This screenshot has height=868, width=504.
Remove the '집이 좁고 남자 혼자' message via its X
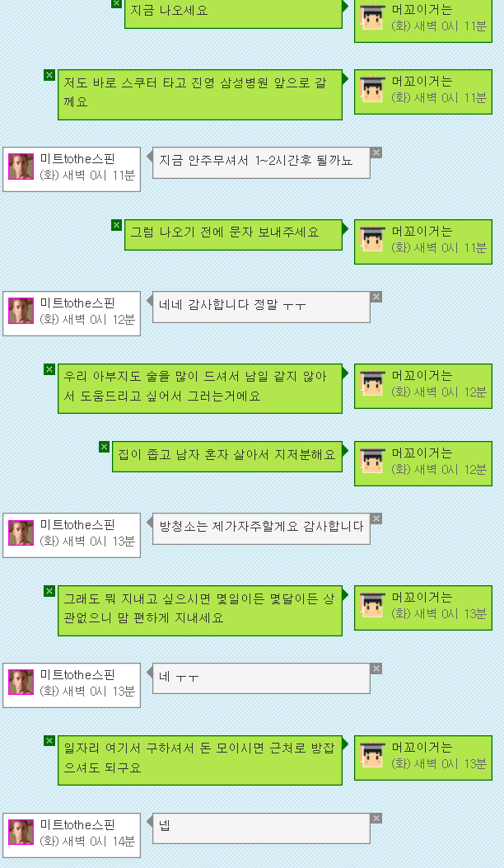(104, 447)
